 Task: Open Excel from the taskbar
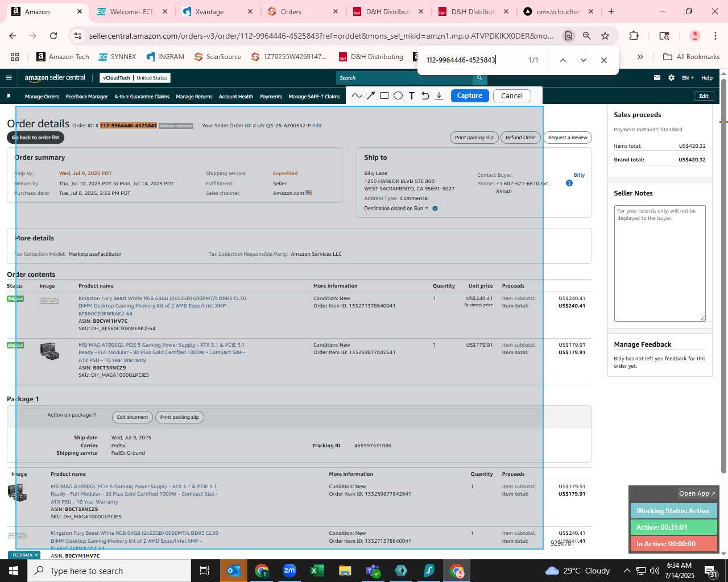[317, 571]
